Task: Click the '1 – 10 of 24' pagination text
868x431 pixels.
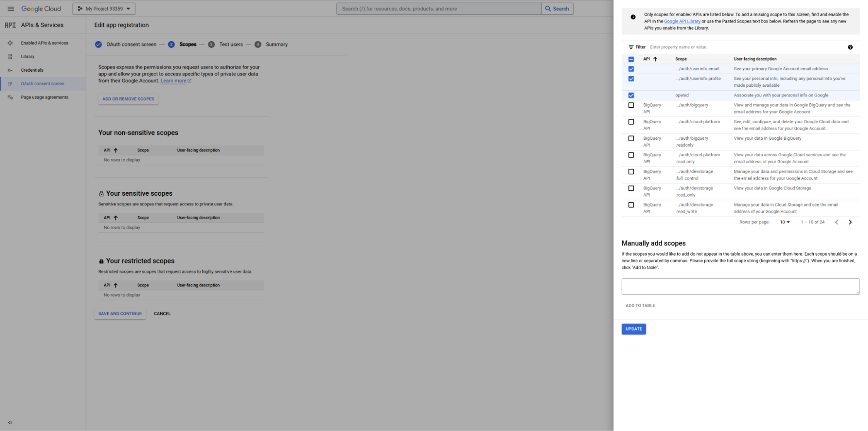Action: (812, 222)
